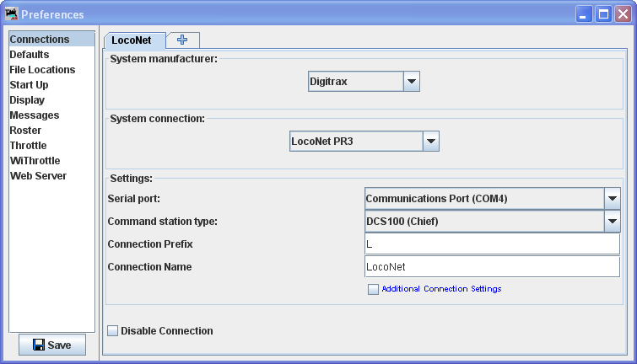Switch to the LocoNet tab

[134, 40]
